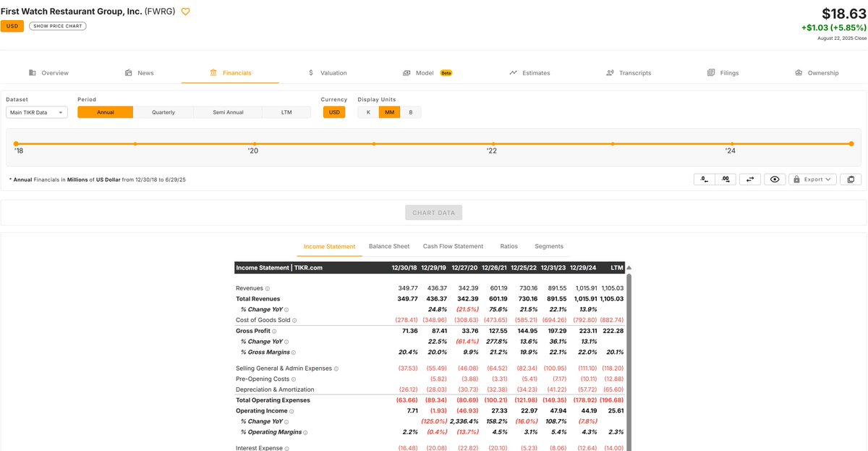This screenshot has height=451, width=868.
Task: Open the Filings tab
Action: tap(723, 73)
